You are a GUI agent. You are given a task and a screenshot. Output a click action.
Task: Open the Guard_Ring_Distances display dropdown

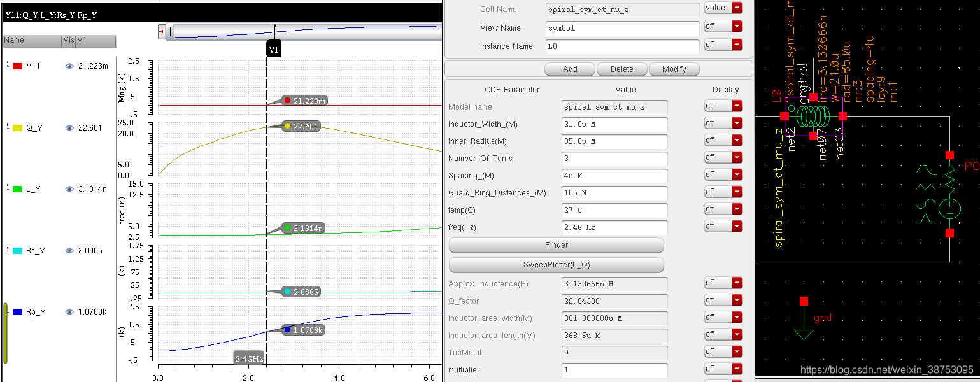[x=723, y=192]
